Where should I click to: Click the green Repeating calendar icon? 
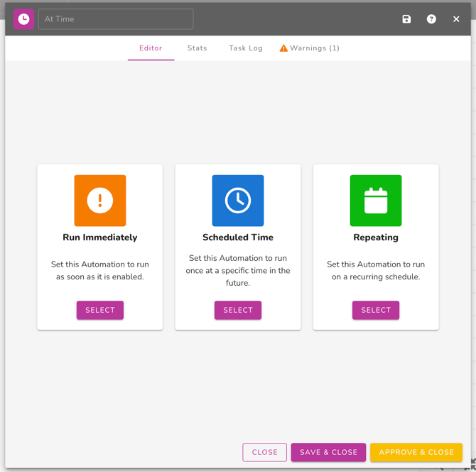coord(376,200)
